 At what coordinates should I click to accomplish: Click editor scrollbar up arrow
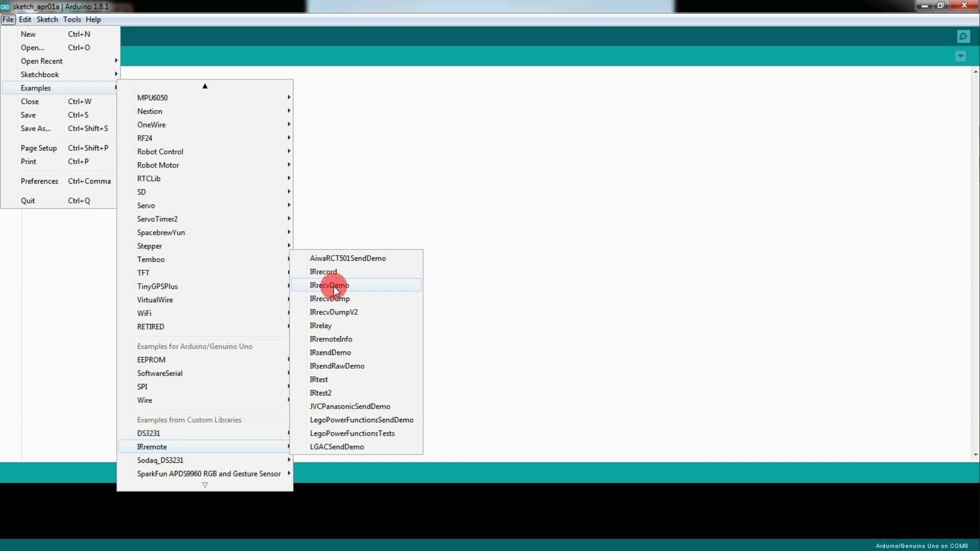pyautogui.click(x=975, y=72)
